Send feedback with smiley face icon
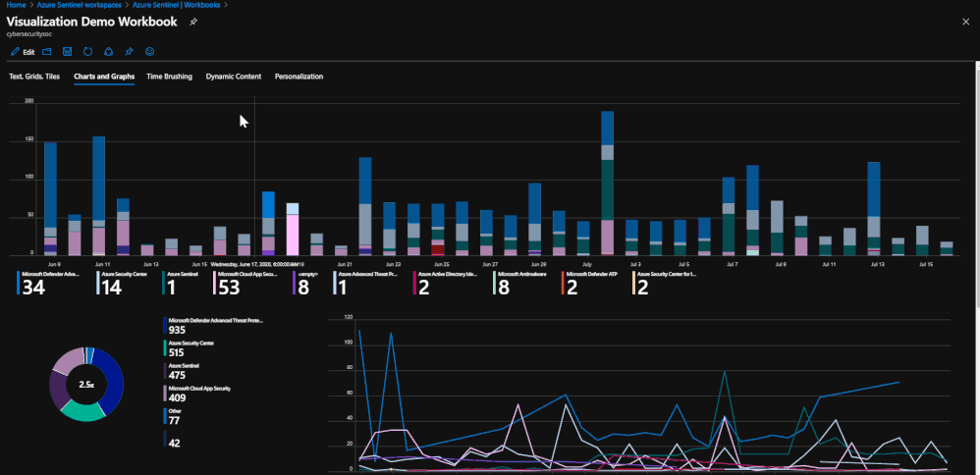Screen dimensions: 980x475 point(149,52)
